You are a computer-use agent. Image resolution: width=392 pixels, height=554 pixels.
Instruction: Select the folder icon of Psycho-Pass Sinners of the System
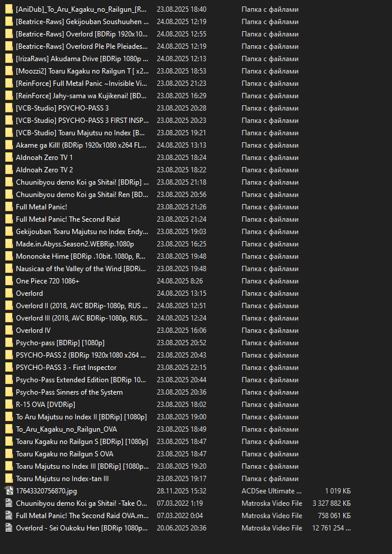[x=9, y=392]
